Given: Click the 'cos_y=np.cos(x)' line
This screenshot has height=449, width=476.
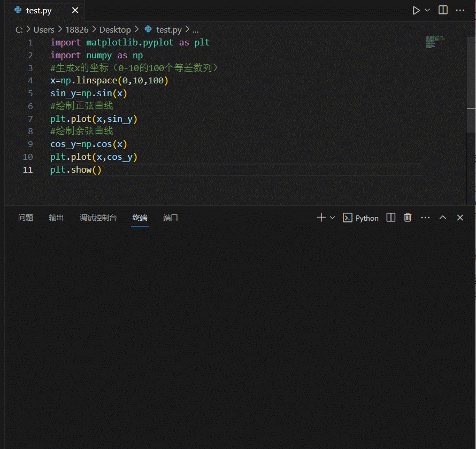Looking at the screenshot, I should tap(89, 144).
